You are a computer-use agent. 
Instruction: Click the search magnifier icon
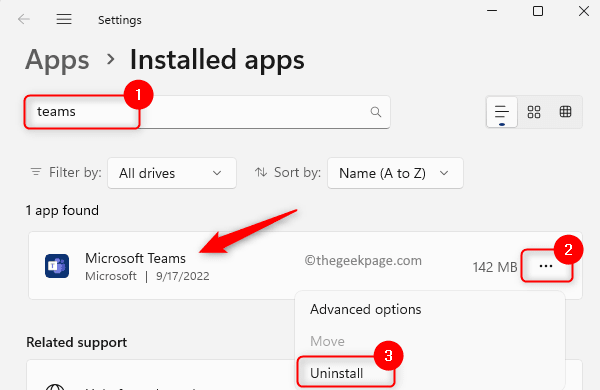pos(376,112)
